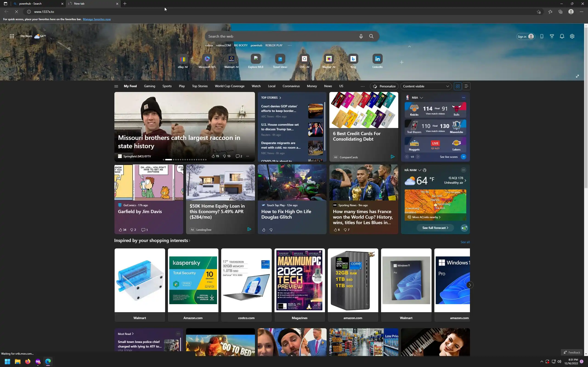Open the notifications bell icon
This screenshot has height=367, width=588.
click(562, 36)
